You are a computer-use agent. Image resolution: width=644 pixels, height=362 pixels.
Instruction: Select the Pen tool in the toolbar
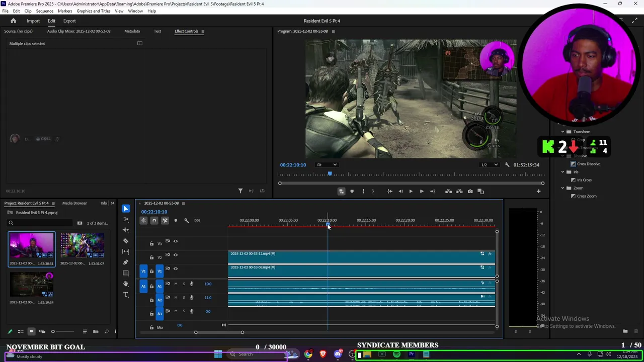[126, 262]
